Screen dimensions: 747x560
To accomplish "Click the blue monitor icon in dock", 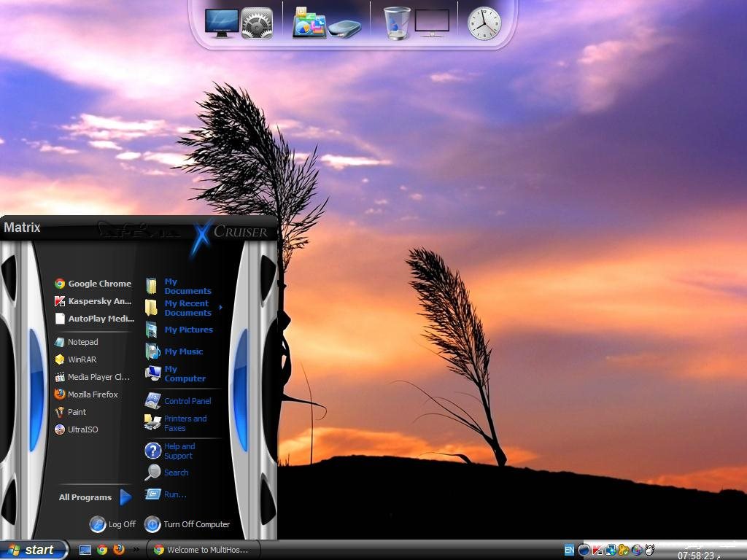I will [x=222, y=23].
